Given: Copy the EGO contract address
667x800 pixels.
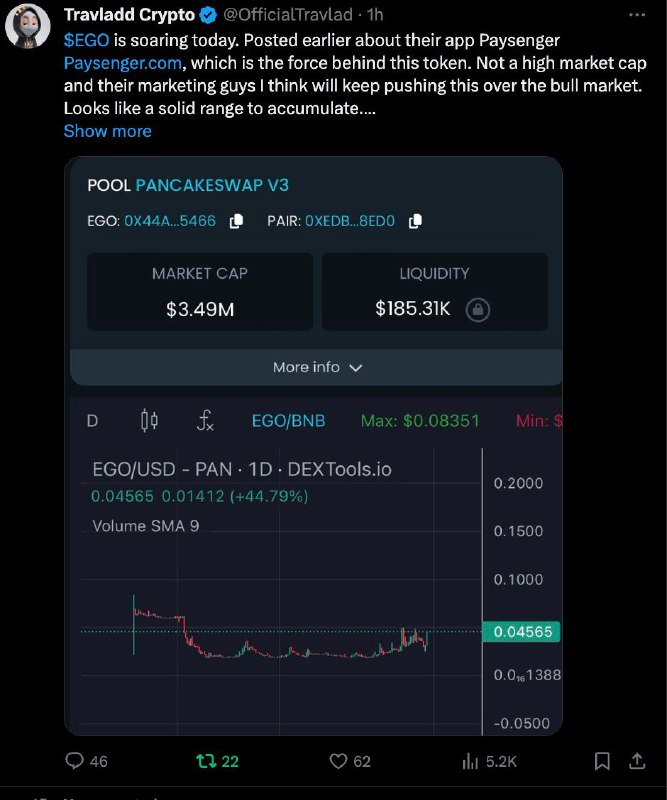Looking at the screenshot, I should pyautogui.click(x=236, y=221).
